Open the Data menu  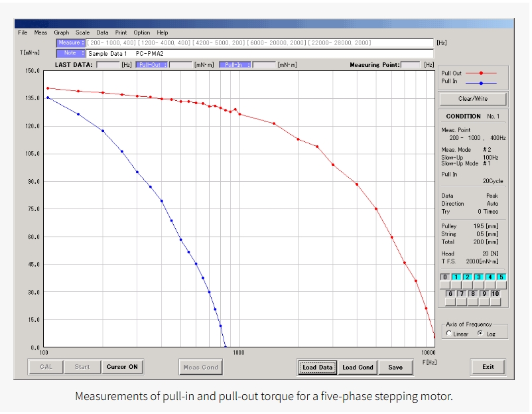(102, 33)
